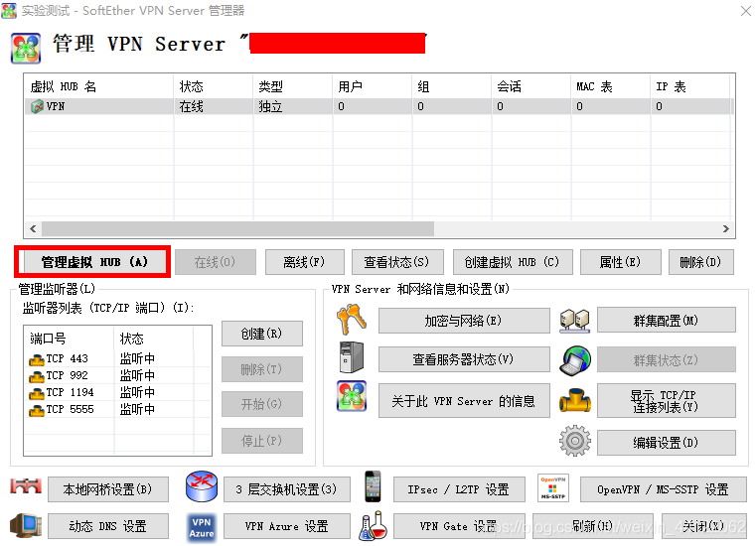
Task: Click the 刷新(H) button
Action: [593, 526]
